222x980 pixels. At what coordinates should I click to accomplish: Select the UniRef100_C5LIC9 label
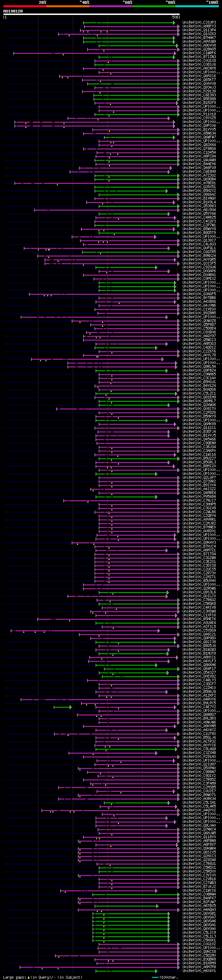[199, 933]
